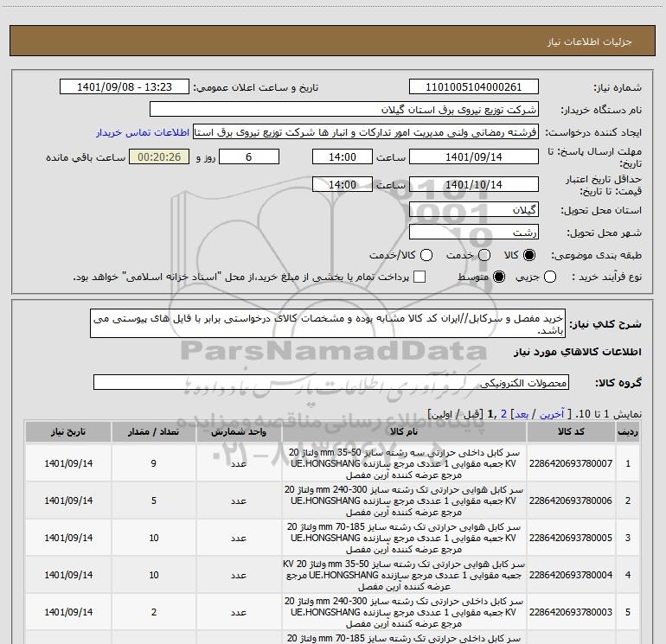This screenshot has height=644, width=666.
Task: Tick the اسناد خزانه اسلامی payment checkbox
Action: click(419, 277)
